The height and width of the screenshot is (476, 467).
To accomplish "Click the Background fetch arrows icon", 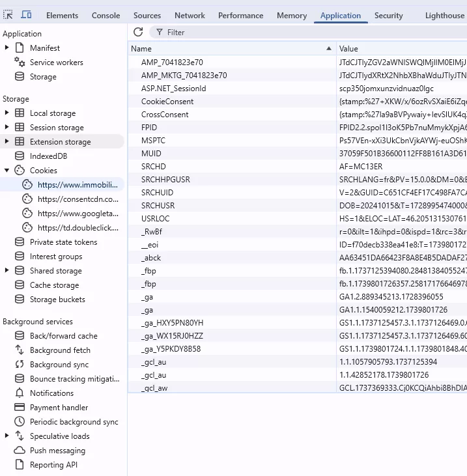I will [x=20, y=350].
